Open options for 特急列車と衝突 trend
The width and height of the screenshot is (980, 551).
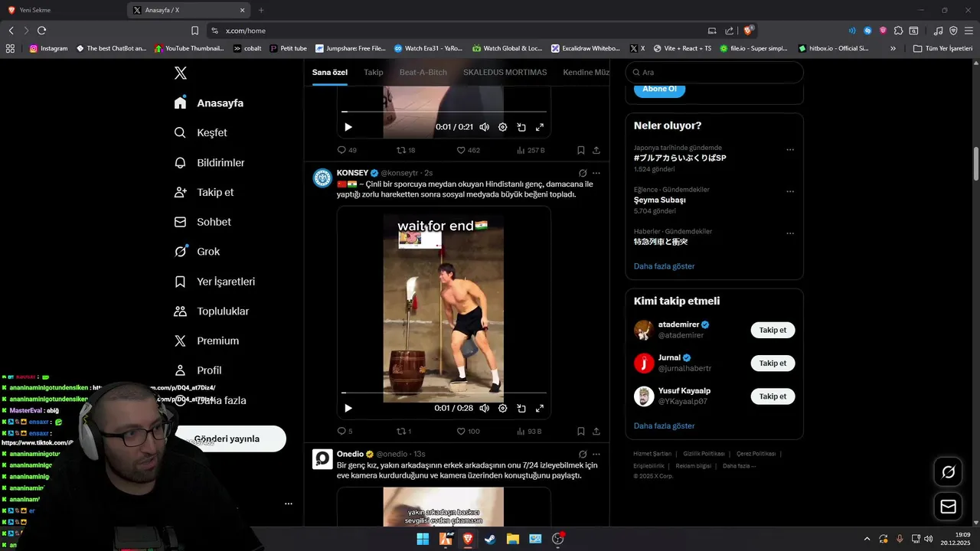[x=790, y=233]
